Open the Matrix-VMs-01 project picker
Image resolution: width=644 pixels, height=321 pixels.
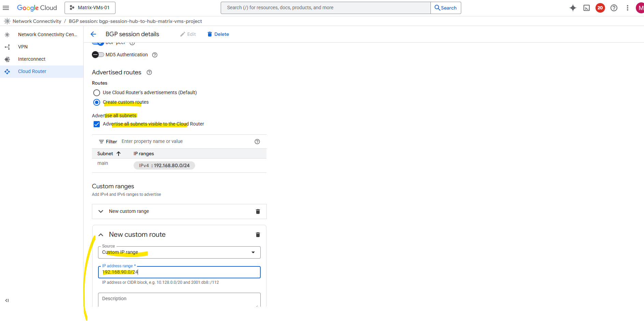coord(90,8)
